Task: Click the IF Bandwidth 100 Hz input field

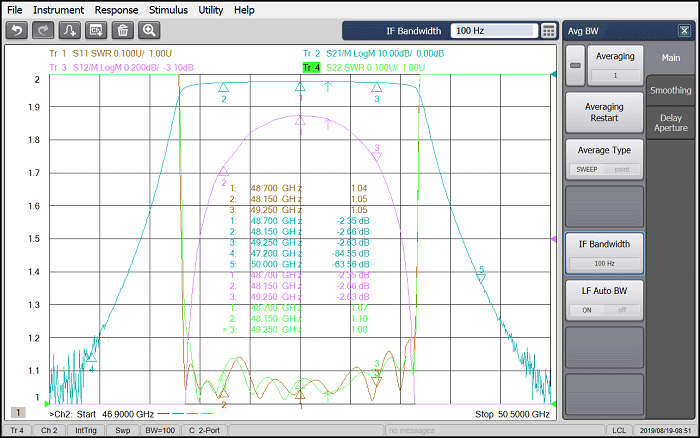Action: pyautogui.click(x=494, y=31)
